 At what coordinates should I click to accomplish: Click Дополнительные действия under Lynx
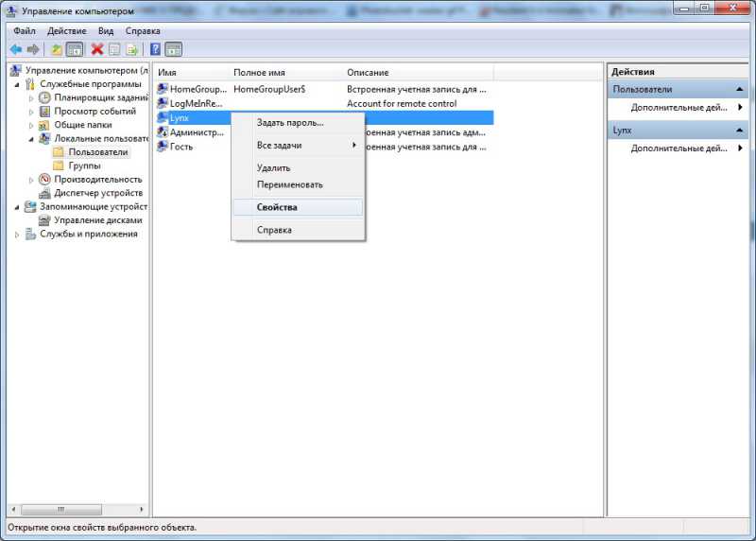(x=679, y=148)
